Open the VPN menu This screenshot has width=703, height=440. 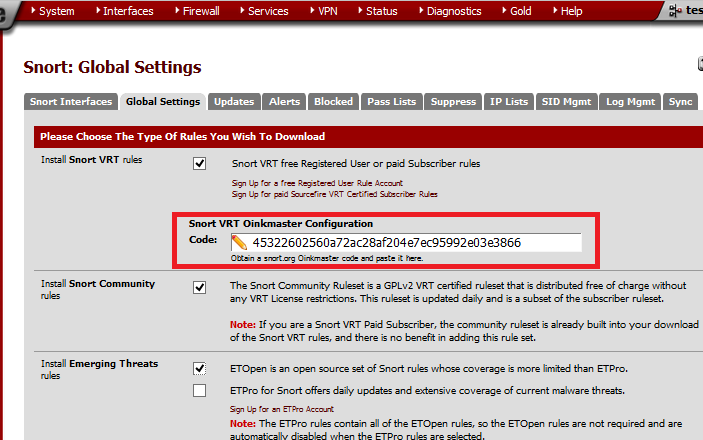pyautogui.click(x=327, y=11)
